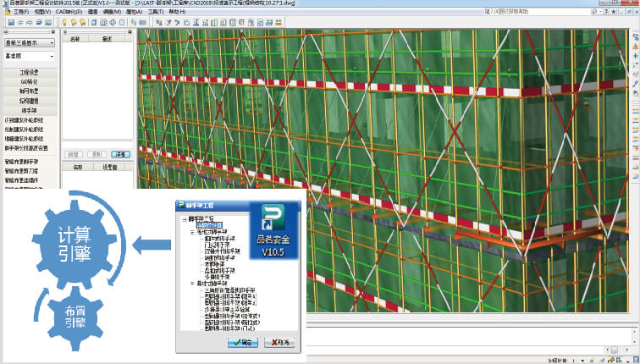Click the 脚手架 section button in left panel
This screenshot has height=364, width=640.
click(30, 111)
